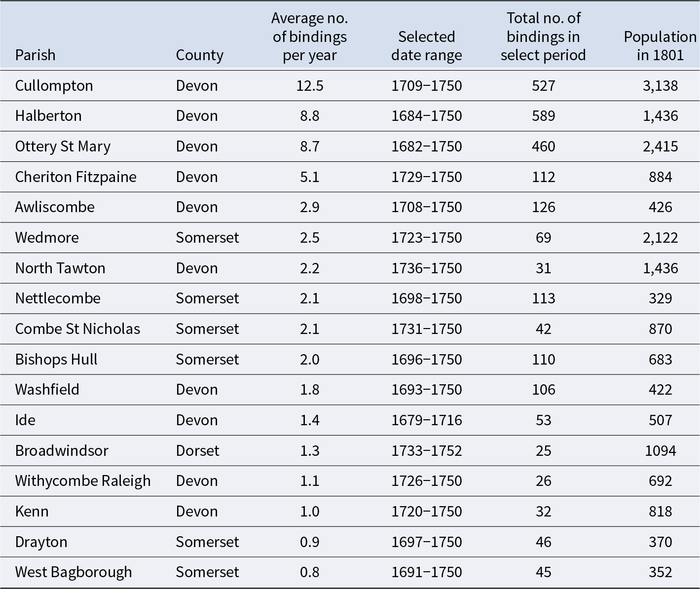The width and height of the screenshot is (700, 589).
Task: Click the Selected date range header
Action: [x=426, y=45]
